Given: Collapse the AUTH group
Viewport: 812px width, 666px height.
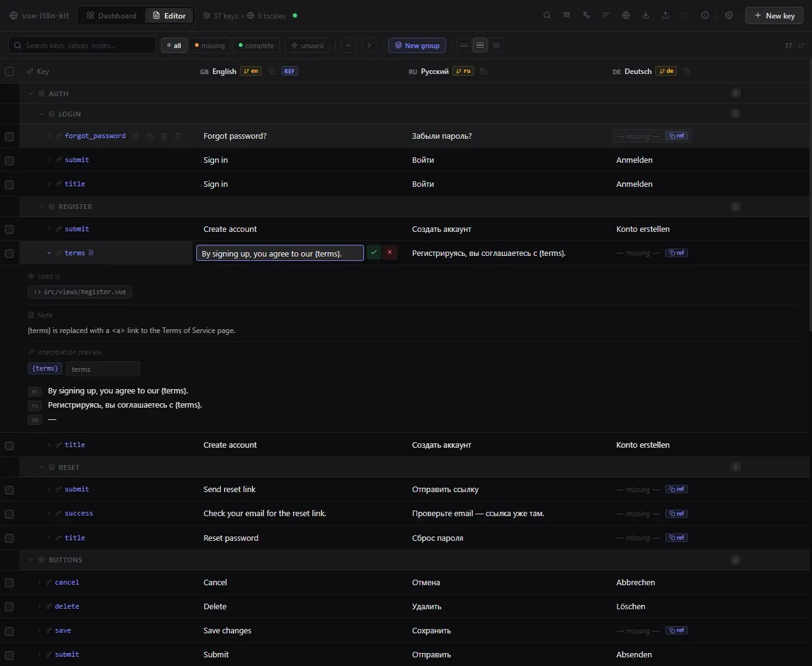Looking at the screenshot, I should 31,94.
